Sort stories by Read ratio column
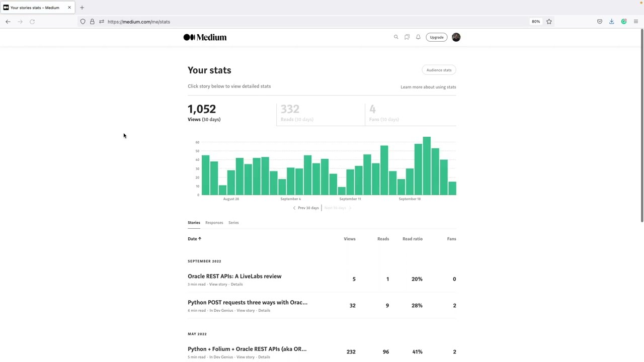The image size is (644, 362). coord(413,239)
